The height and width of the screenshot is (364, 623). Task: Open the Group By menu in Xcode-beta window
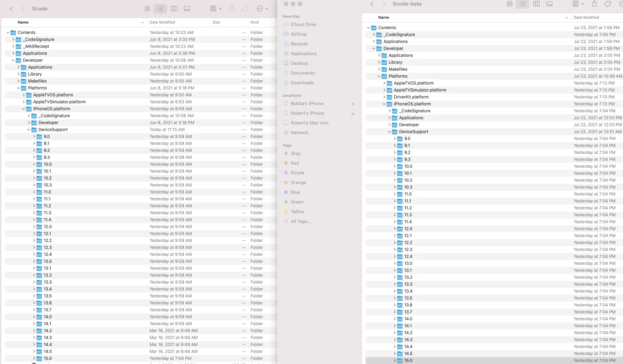(x=578, y=4)
